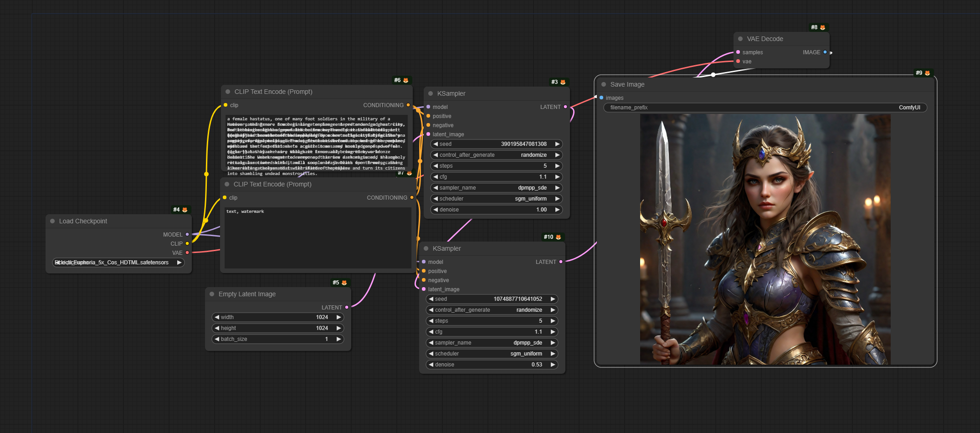Viewport: 980px width, 433px height.
Task: Click the fox badge on Empty Latent Image node
Action: coord(344,283)
